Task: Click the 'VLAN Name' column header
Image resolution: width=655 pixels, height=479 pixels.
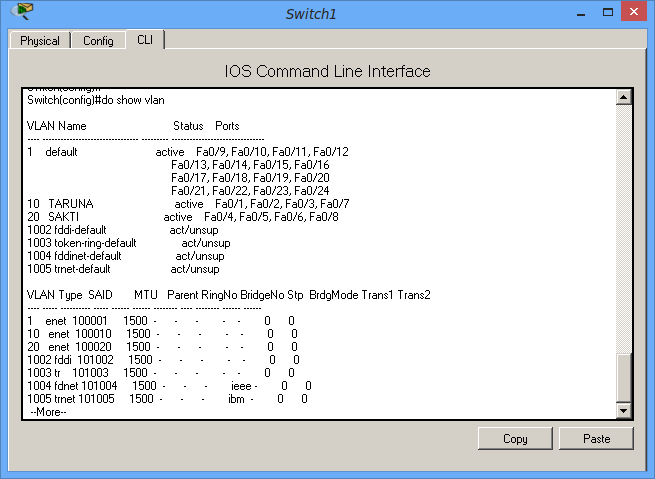Action: [x=57, y=126]
